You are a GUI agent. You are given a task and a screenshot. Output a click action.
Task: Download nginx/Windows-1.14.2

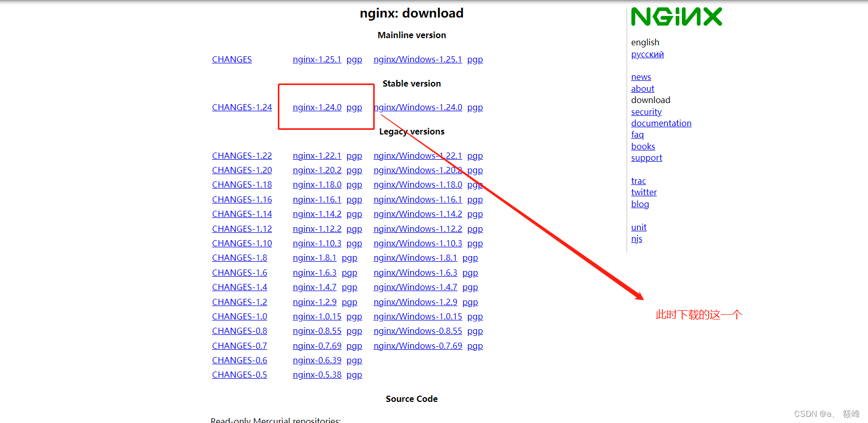click(x=418, y=214)
